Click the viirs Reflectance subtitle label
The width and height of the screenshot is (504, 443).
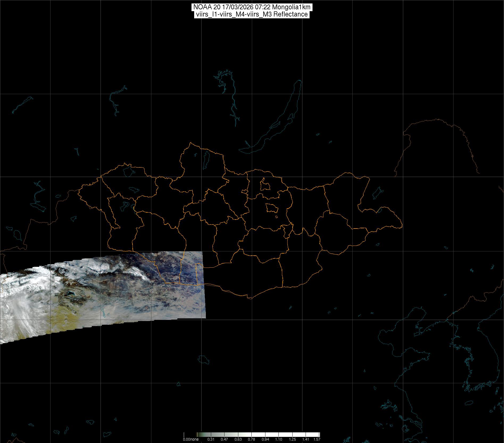252,14
